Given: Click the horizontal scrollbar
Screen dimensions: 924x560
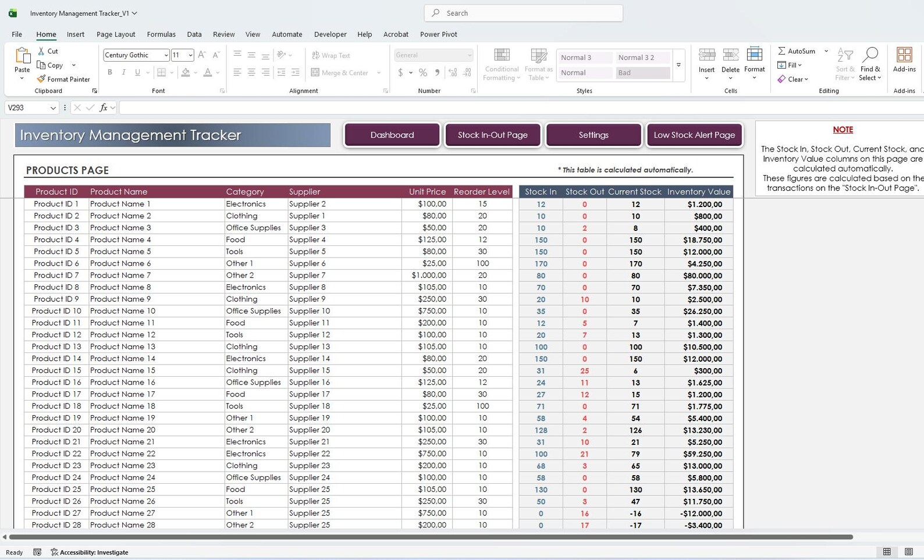Looking at the screenshot, I should click(x=431, y=537).
